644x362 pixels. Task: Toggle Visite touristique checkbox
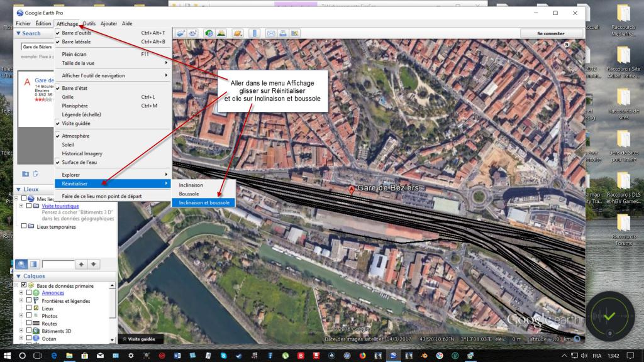[x=29, y=206]
